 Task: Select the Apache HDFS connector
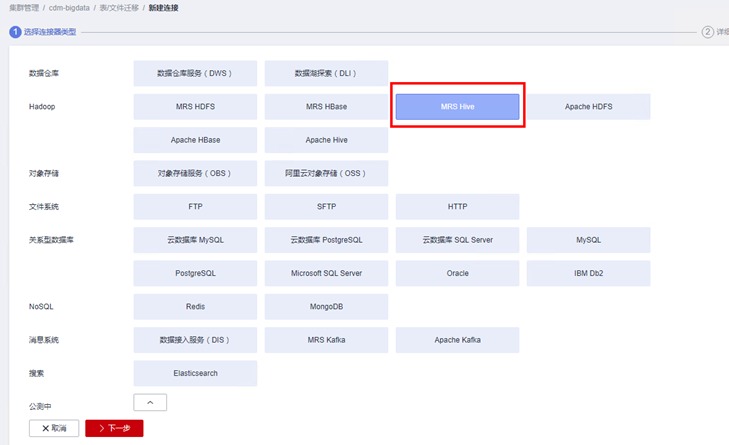click(588, 106)
